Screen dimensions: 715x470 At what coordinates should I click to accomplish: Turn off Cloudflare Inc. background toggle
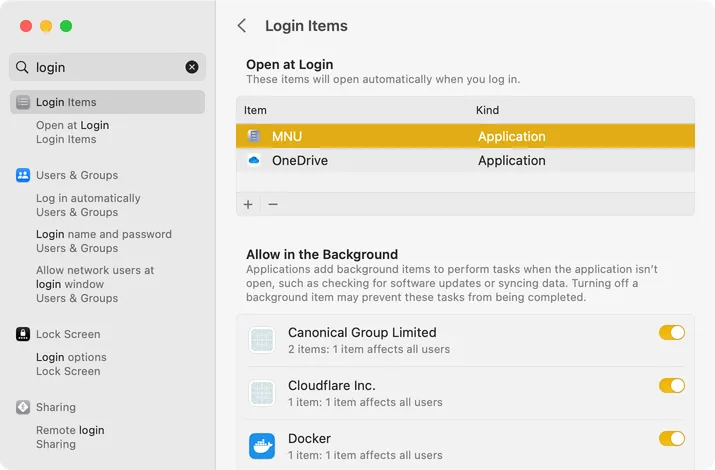coord(672,386)
